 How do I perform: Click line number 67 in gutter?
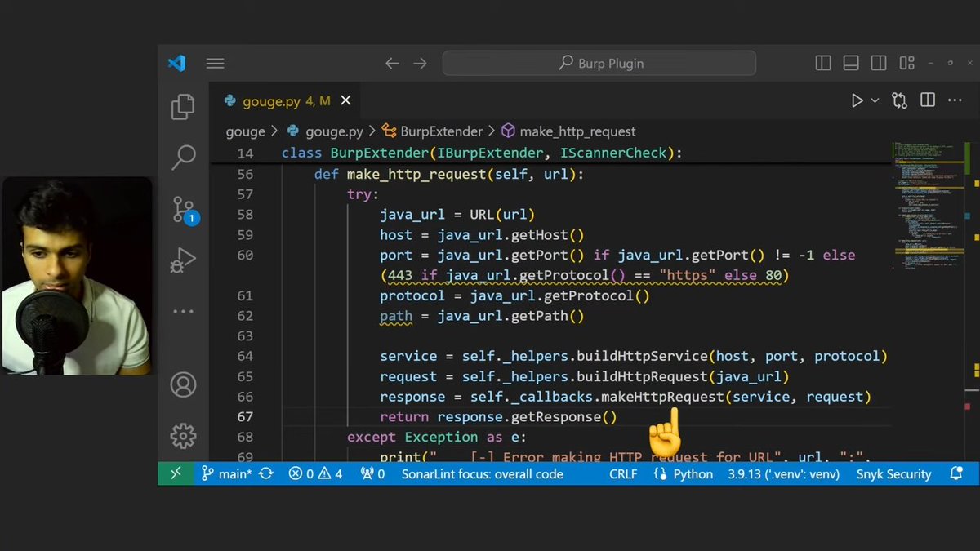244,416
